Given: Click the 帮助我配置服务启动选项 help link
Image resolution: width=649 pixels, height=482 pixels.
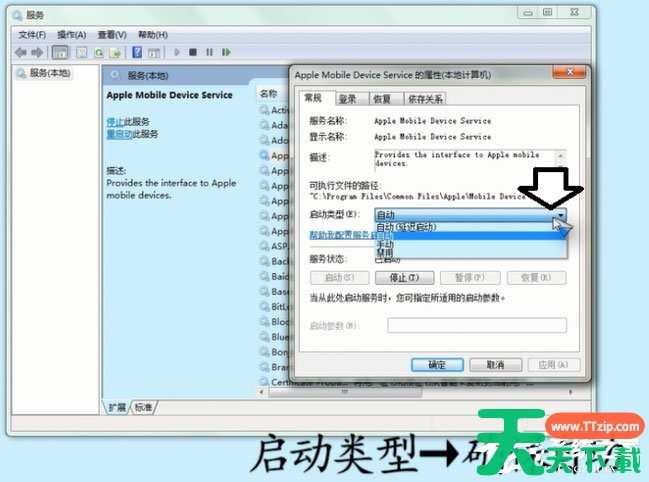Looking at the screenshot, I should 342,235.
